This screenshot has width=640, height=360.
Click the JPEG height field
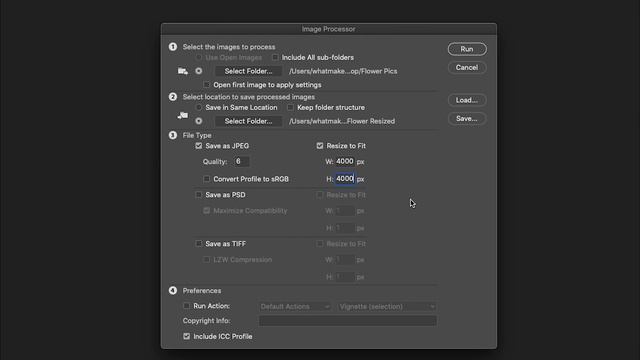point(345,179)
